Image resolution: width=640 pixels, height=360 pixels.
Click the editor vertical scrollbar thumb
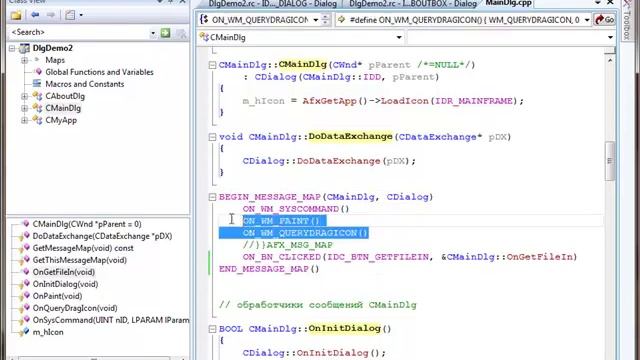[610, 161]
